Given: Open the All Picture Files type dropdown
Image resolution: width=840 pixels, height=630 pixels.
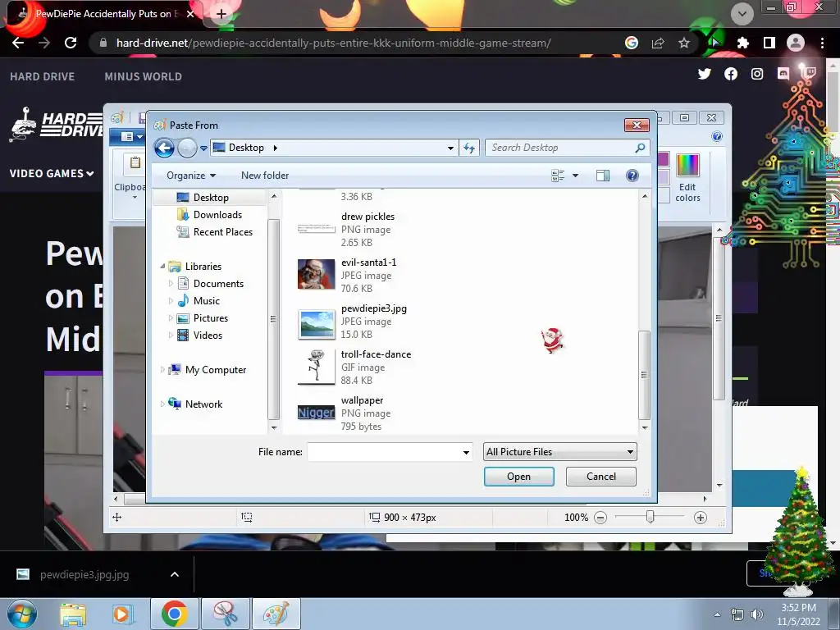Looking at the screenshot, I should point(559,452).
